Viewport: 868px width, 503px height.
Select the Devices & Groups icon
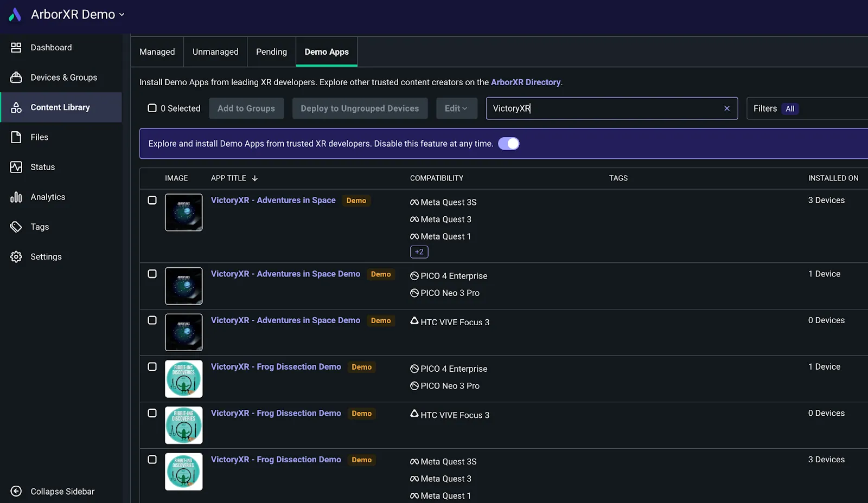17,77
